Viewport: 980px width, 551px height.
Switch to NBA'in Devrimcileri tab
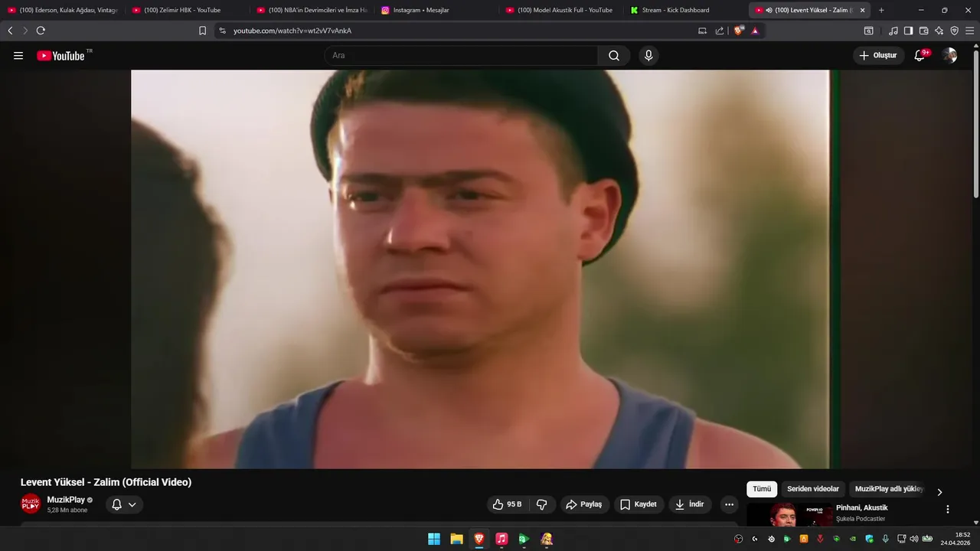pyautogui.click(x=312, y=10)
